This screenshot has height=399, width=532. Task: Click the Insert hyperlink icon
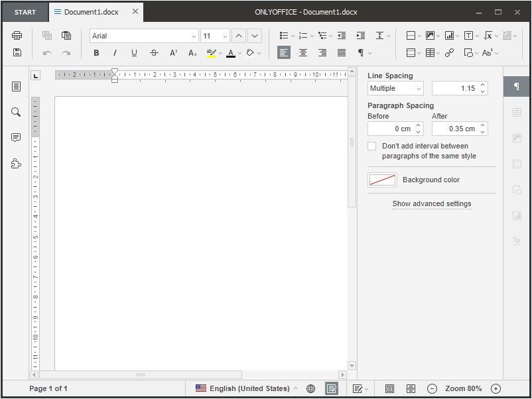point(449,53)
